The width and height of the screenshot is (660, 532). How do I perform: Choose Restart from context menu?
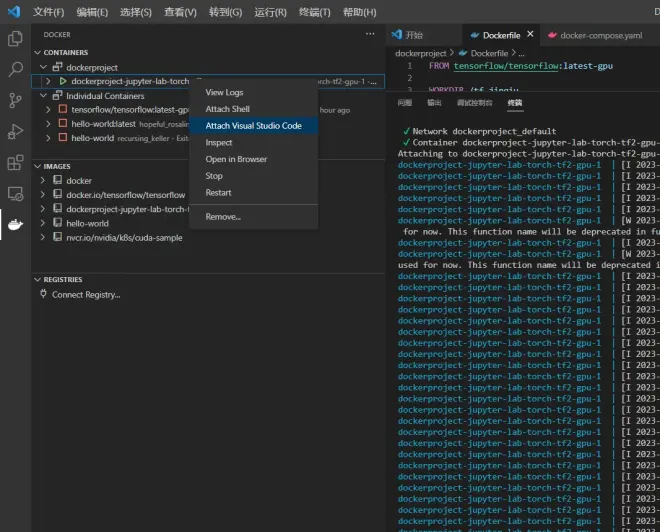click(x=253, y=192)
